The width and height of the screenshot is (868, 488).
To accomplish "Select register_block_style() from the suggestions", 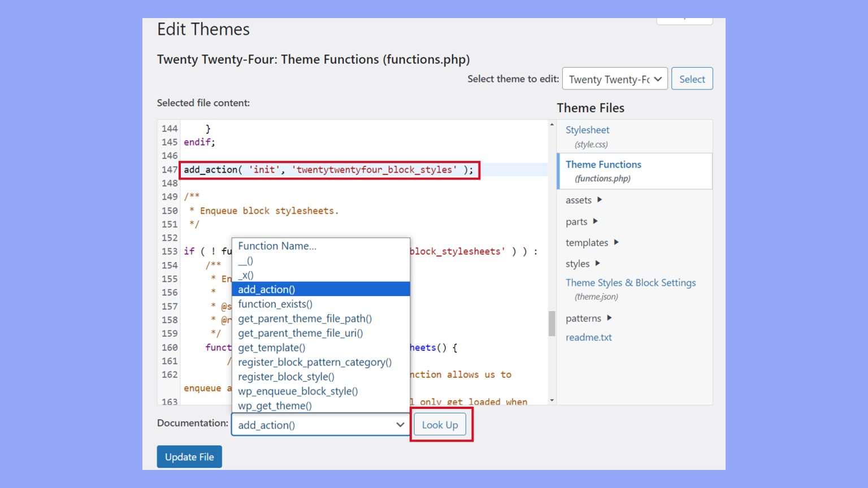I will coord(287,376).
